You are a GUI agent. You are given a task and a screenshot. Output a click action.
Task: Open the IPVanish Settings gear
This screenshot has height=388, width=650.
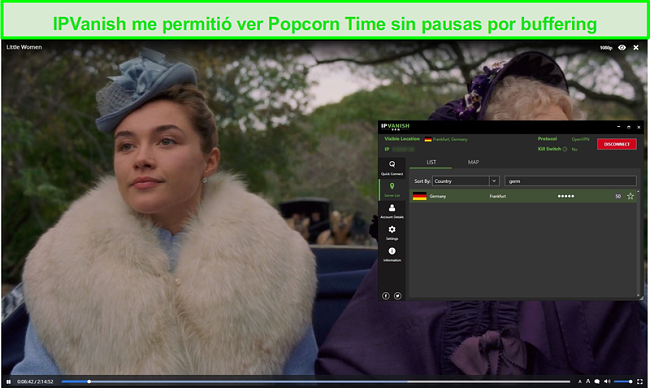point(392,233)
